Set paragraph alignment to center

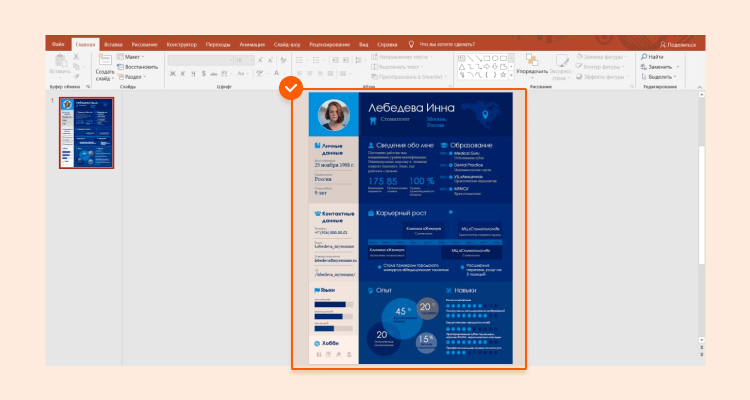pyautogui.click(x=310, y=74)
